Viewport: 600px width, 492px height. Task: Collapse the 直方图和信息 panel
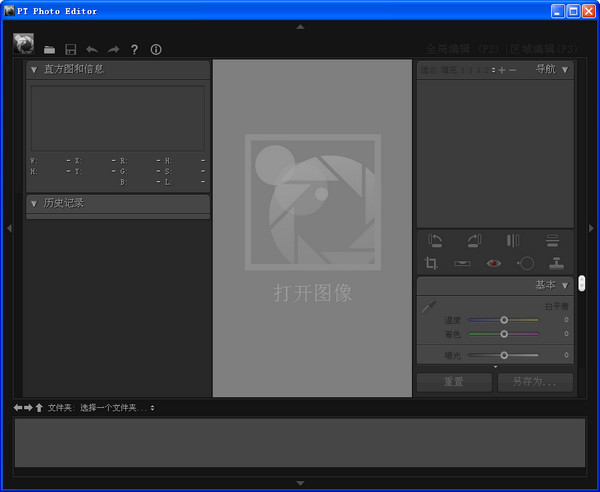point(33,70)
